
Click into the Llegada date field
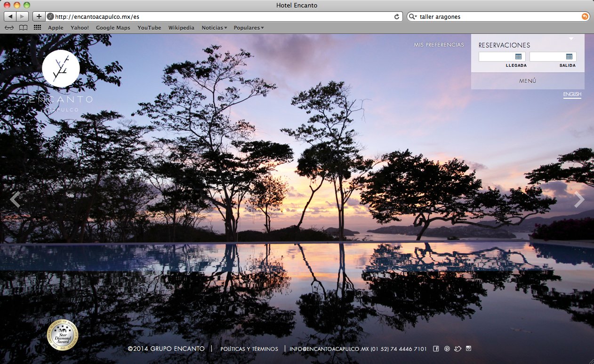(502, 56)
